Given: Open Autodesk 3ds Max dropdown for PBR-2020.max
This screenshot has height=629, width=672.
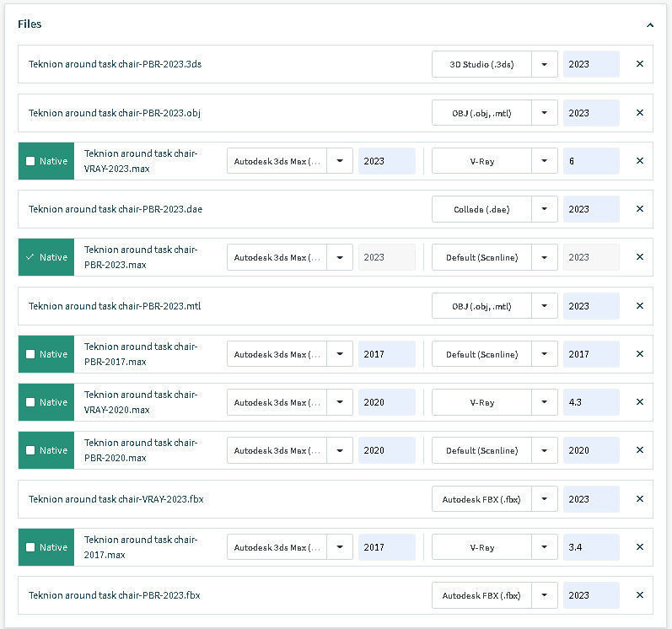Looking at the screenshot, I should coord(340,450).
